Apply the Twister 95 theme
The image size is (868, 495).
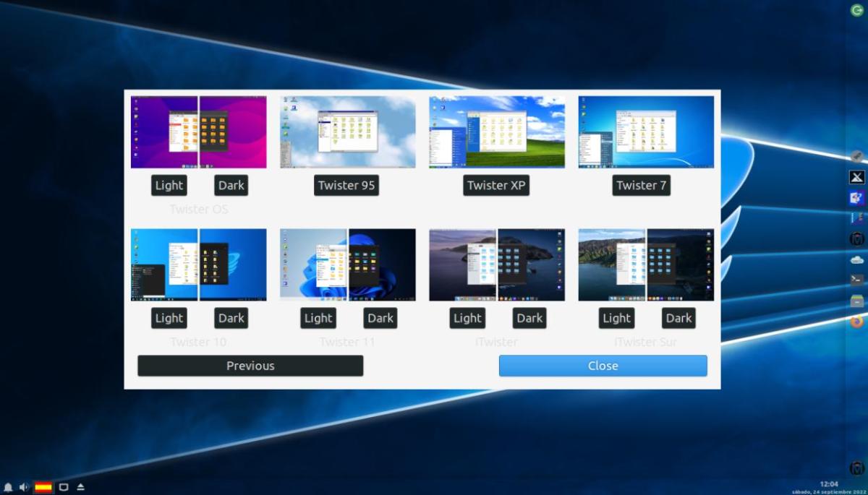[x=346, y=185]
